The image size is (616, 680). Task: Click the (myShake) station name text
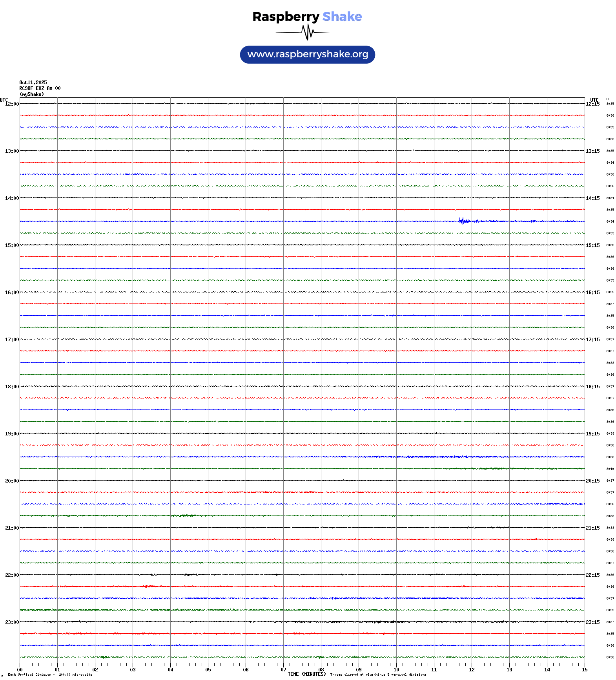point(31,94)
